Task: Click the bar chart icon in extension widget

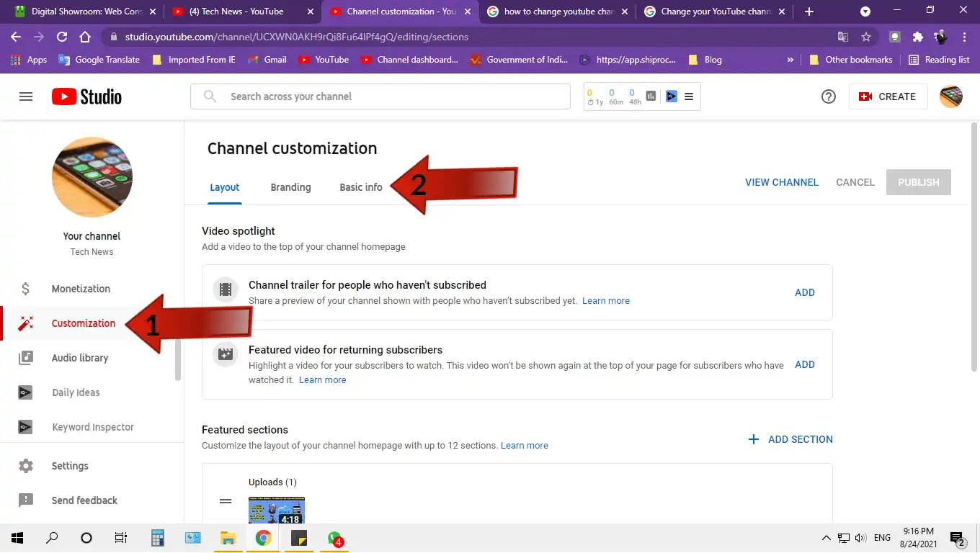Action: click(651, 96)
